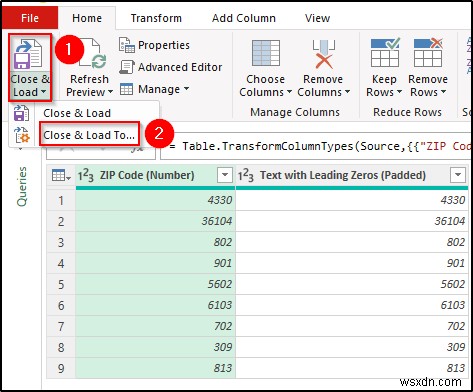Viewport: 473px width, 392px height.
Task: Click the Remove Rows icon
Action: [x=428, y=53]
